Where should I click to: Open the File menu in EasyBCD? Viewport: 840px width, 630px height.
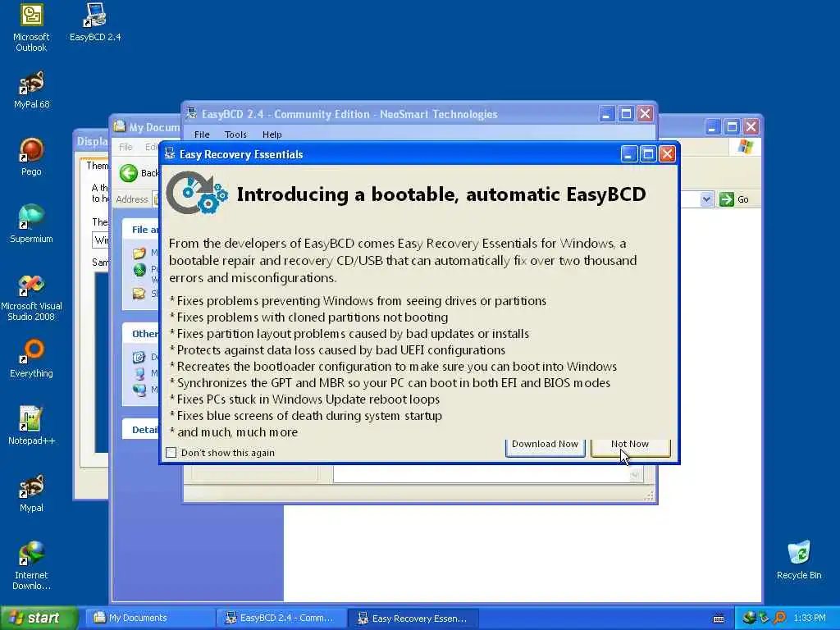click(202, 135)
